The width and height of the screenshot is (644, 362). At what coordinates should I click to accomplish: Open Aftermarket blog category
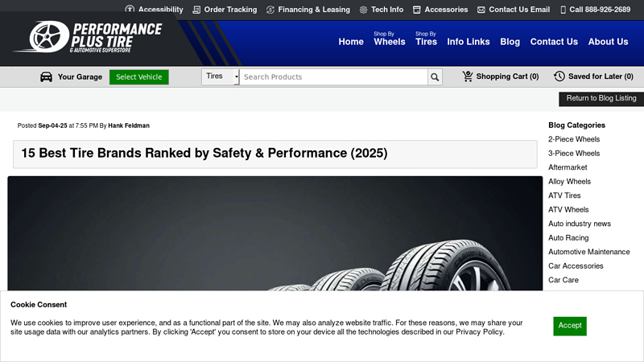click(x=568, y=167)
